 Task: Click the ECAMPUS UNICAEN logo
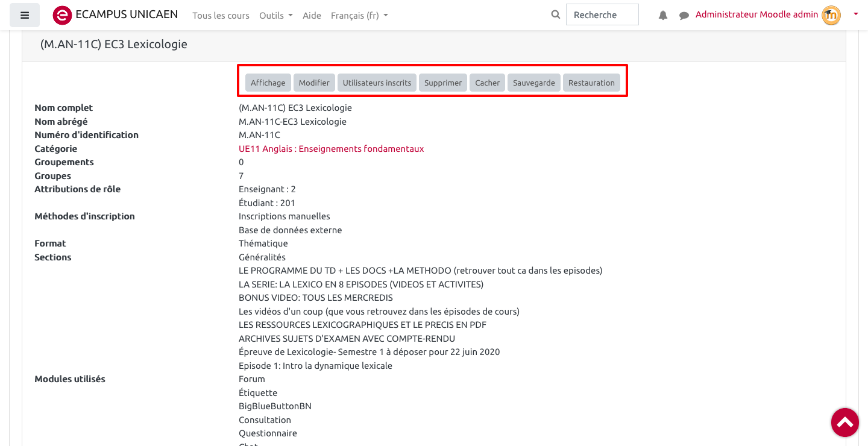(x=63, y=15)
